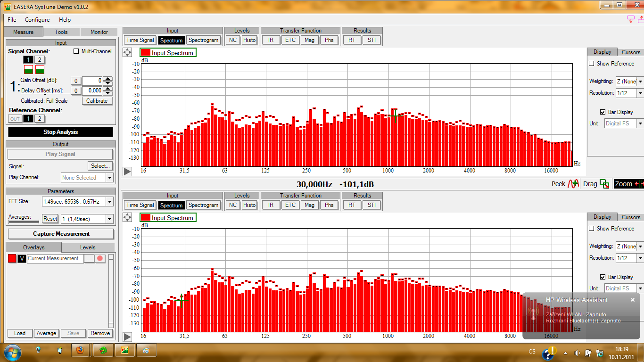The height and width of the screenshot is (362, 644).
Task: Expand the upper Weighting dropdown
Action: [x=640, y=82]
